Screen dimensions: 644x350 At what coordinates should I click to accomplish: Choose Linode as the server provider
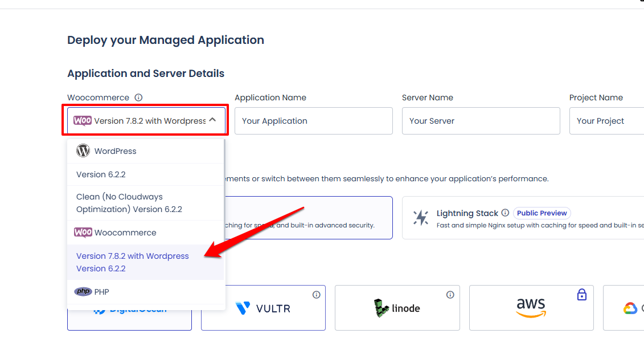coord(397,308)
